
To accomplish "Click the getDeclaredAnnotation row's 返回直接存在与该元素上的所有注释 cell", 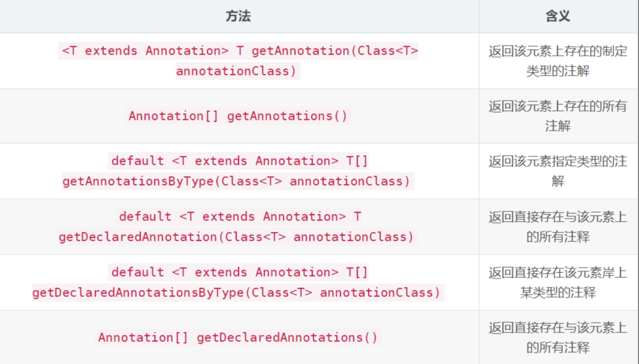I will click(x=557, y=227).
